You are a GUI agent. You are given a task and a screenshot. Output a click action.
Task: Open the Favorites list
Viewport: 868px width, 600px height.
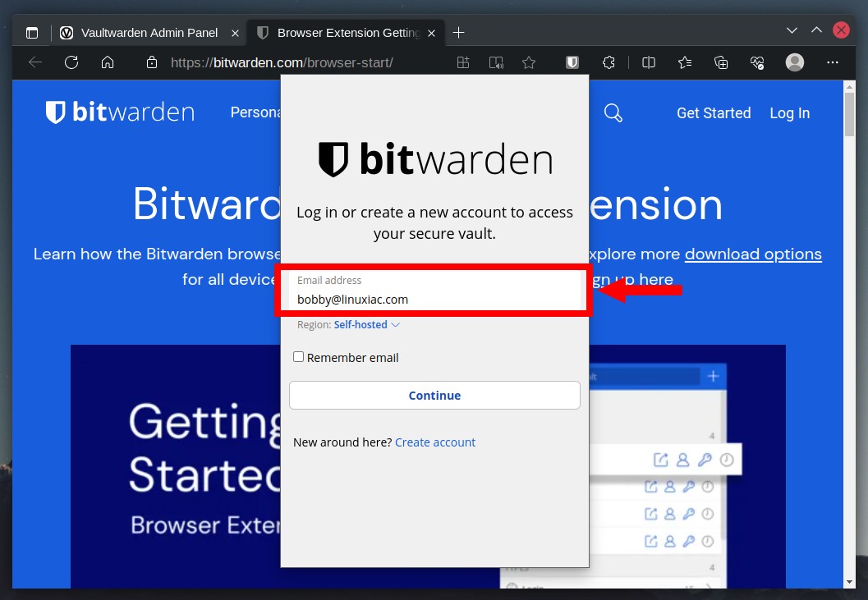tap(685, 62)
